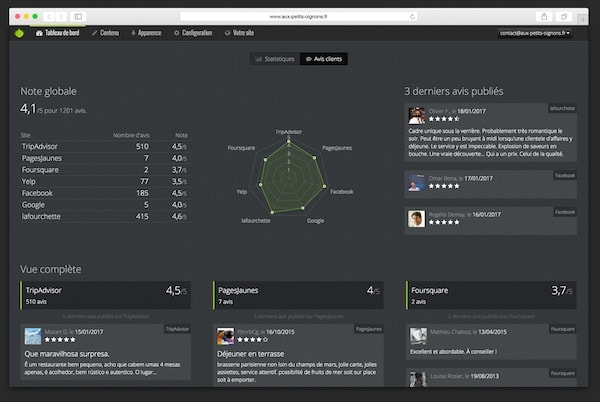
Task: Click the 19/08/2013 Foursquare review avatar
Action: click(x=418, y=379)
